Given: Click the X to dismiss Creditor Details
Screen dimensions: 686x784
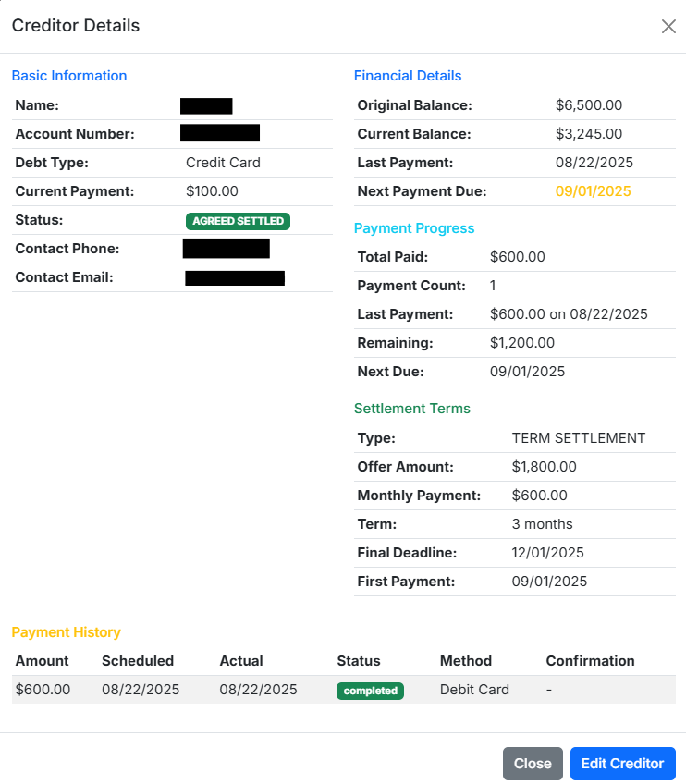Looking at the screenshot, I should (668, 26).
